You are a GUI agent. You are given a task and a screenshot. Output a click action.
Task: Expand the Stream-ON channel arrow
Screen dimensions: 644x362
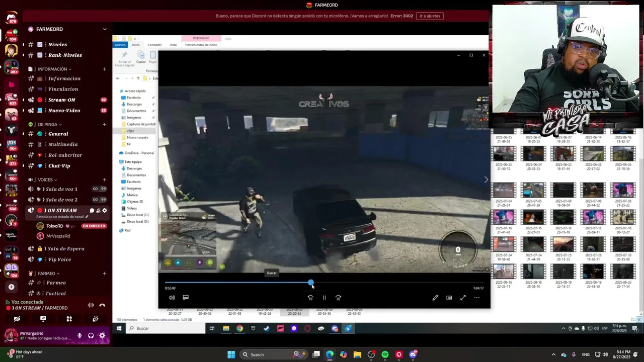pyautogui.click(x=23, y=100)
